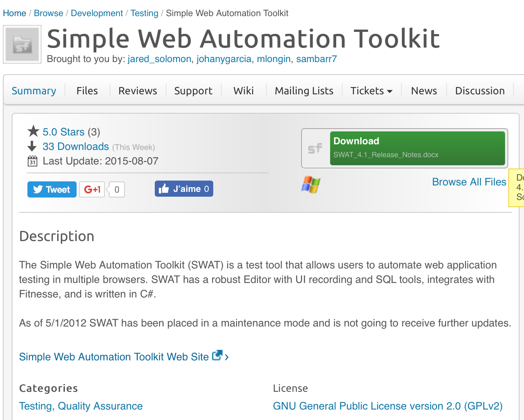The width and height of the screenshot is (524, 420).
Task: Visit jared_solomon's profile
Action: 159,59
